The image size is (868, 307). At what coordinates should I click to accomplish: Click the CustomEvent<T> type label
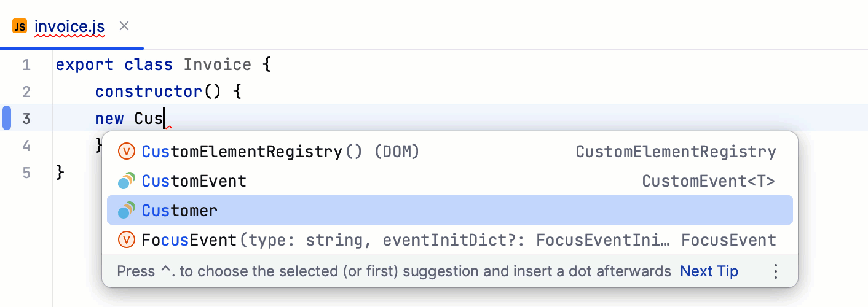(708, 181)
